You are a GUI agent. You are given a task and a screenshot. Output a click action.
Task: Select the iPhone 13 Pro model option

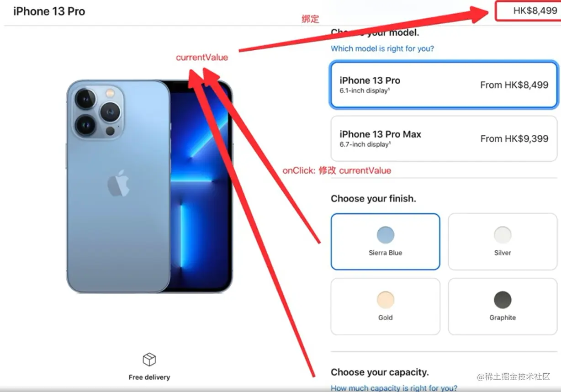(444, 85)
